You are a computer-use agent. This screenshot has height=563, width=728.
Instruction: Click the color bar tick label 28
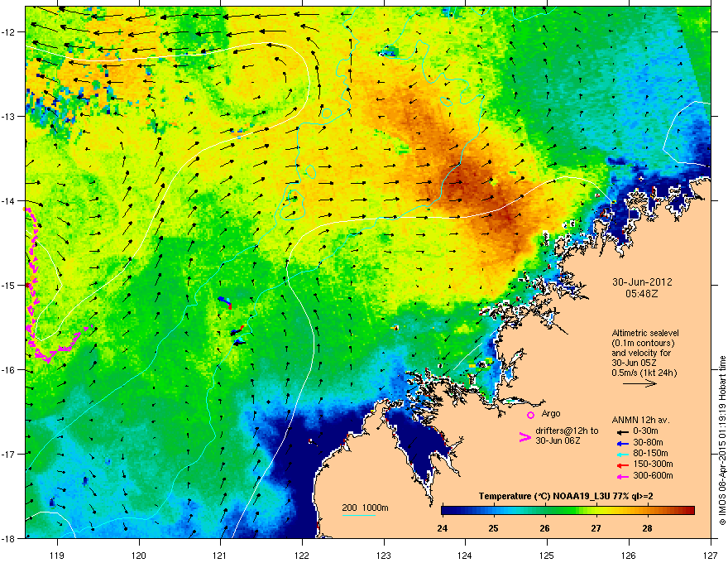(x=647, y=528)
